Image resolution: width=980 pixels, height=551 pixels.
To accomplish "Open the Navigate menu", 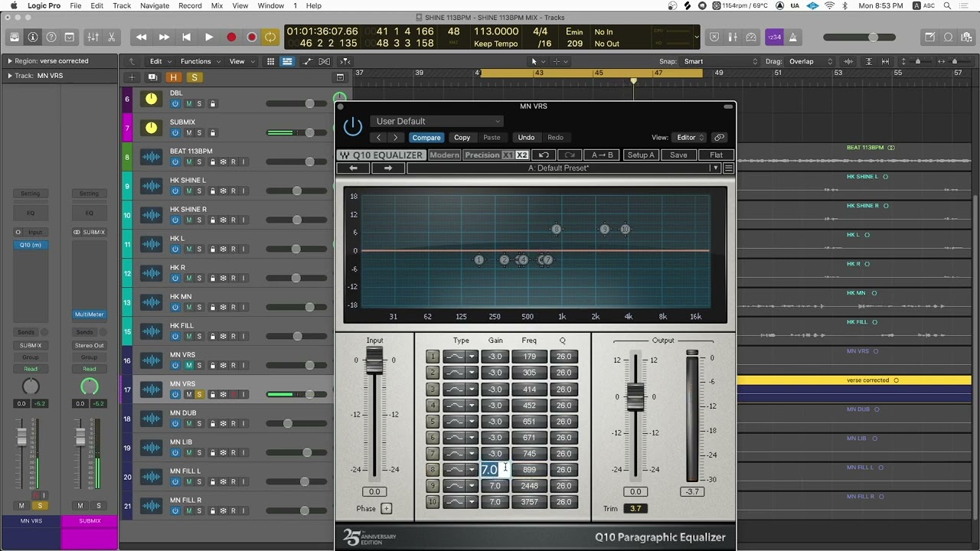I will pos(154,5).
